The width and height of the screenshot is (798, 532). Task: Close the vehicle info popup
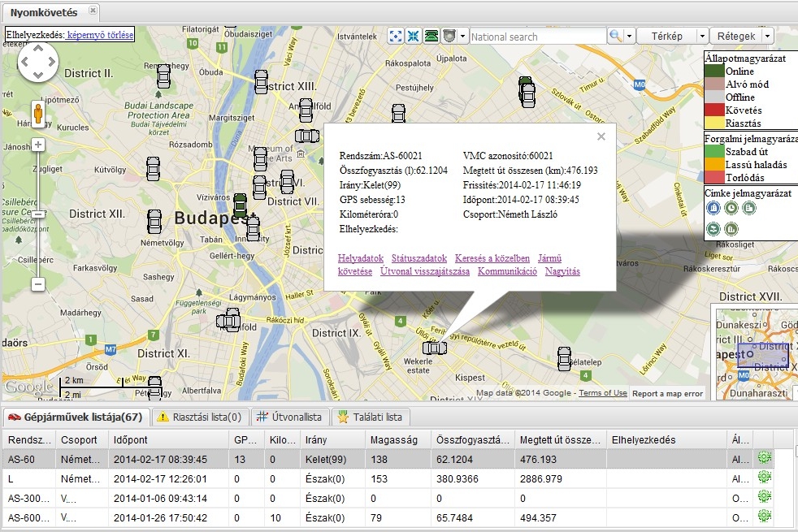point(601,136)
